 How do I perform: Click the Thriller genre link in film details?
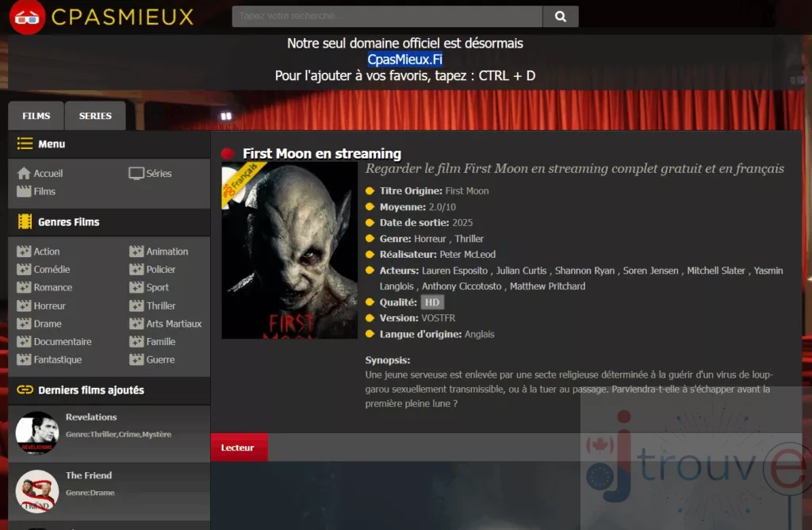coord(469,238)
